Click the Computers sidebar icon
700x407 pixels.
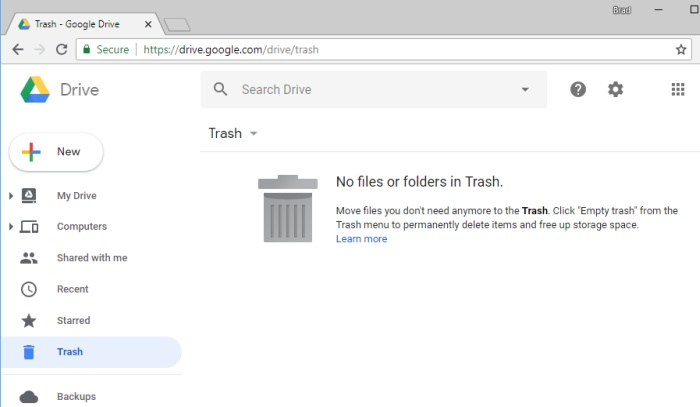click(x=29, y=227)
